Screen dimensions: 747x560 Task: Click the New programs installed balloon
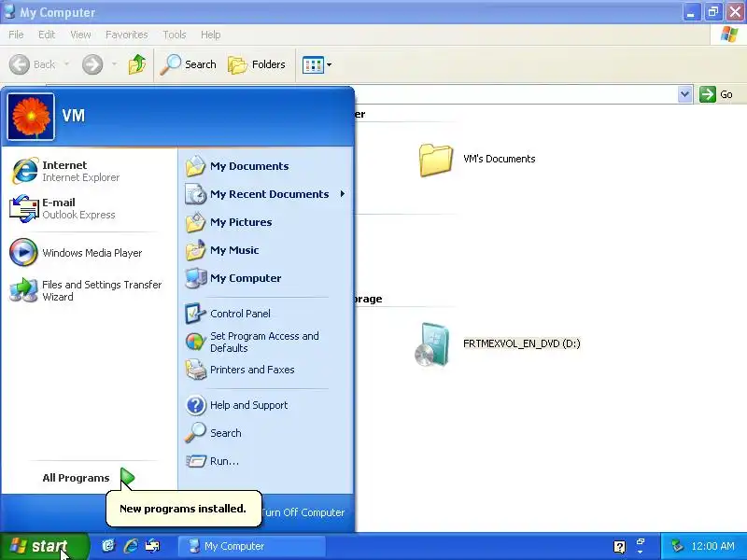click(183, 509)
